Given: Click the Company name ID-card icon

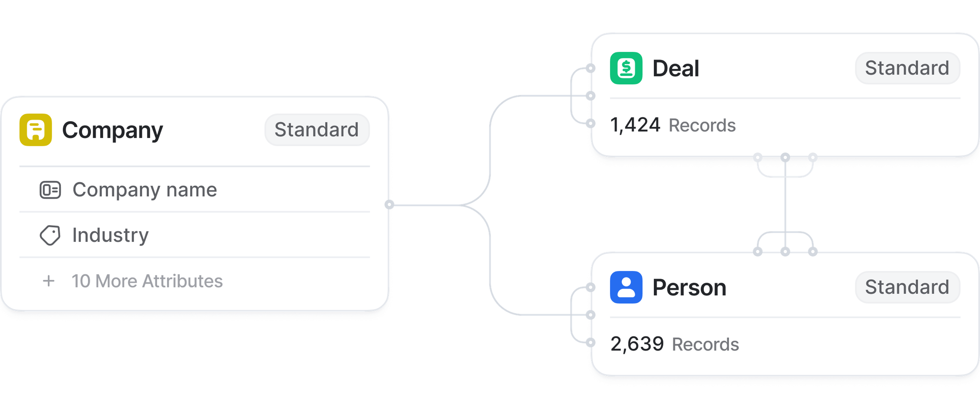Looking at the screenshot, I should [50, 190].
